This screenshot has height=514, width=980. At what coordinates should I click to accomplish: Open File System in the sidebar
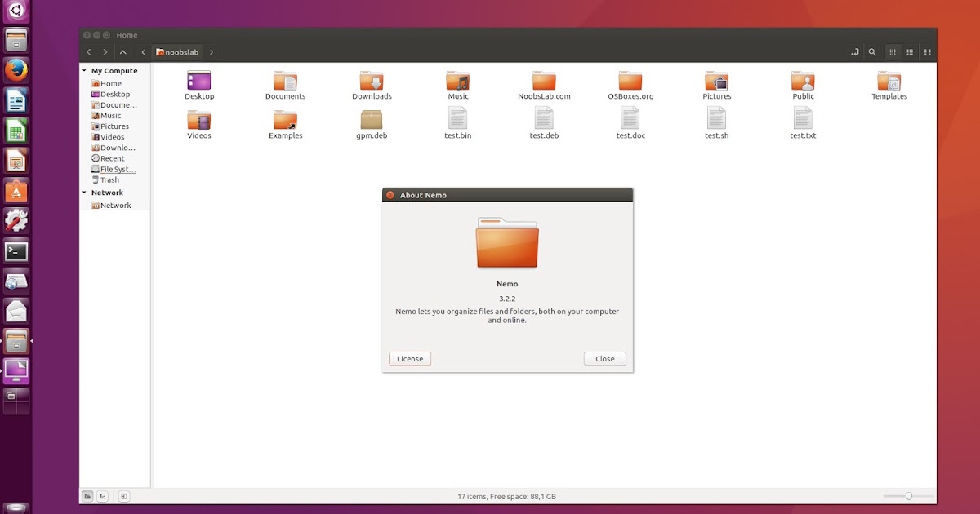pyautogui.click(x=114, y=169)
